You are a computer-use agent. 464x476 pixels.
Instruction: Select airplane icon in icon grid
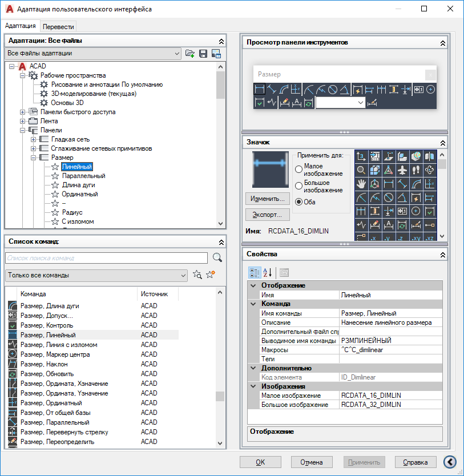402,170
